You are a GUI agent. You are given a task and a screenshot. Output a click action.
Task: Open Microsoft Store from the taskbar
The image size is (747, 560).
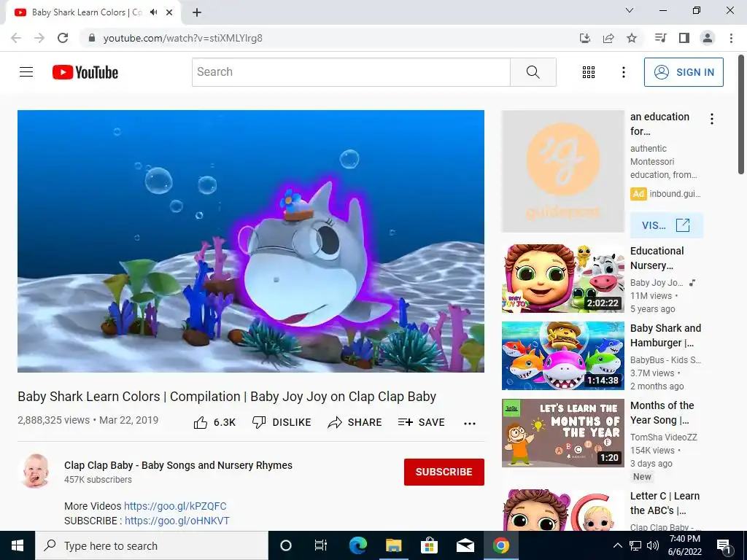pos(429,545)
